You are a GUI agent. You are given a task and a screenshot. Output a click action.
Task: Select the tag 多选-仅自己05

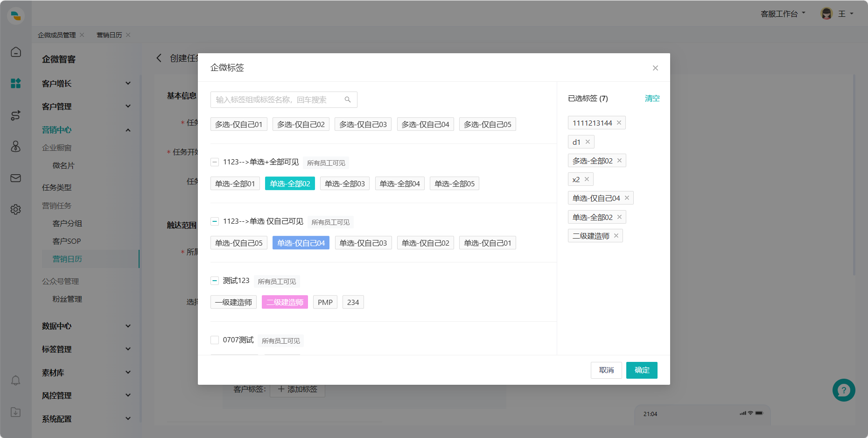tap(488, 124)
